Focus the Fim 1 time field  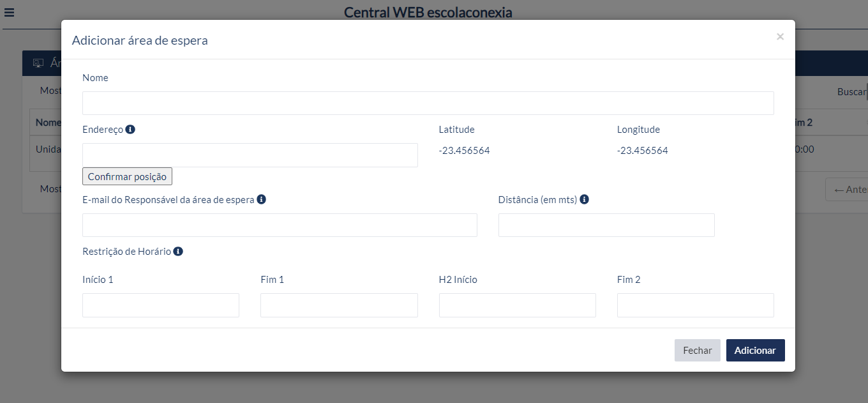[339, 305]
